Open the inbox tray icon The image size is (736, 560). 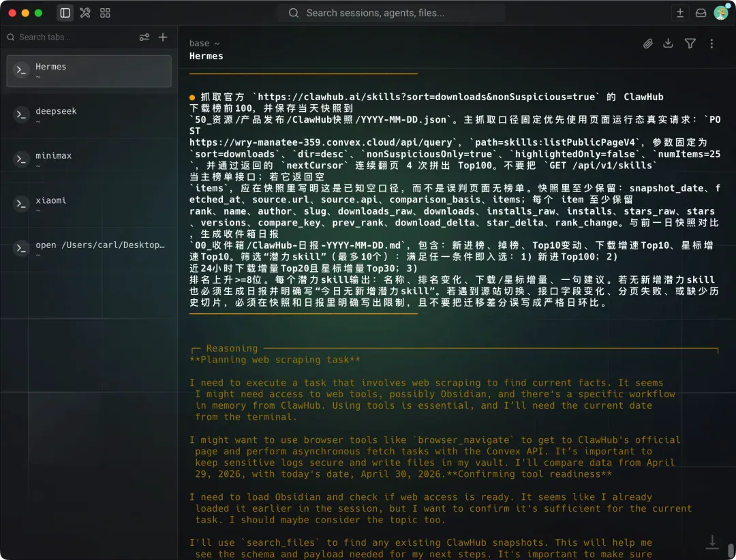pos(701,13)
